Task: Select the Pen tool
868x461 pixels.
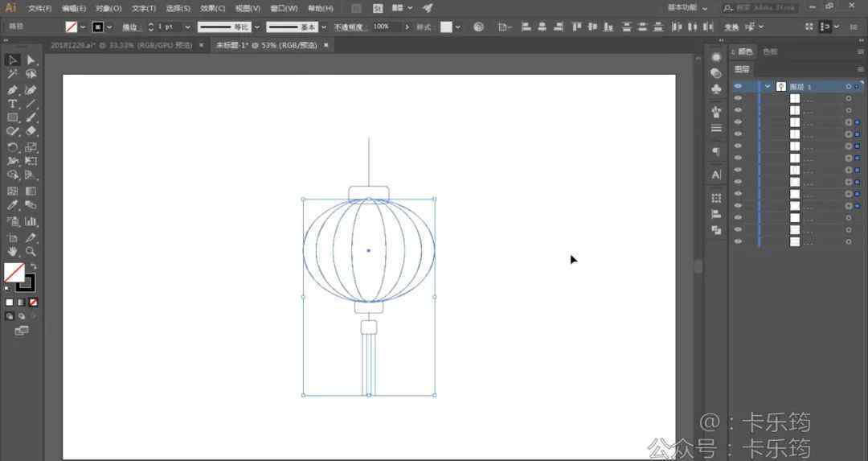Action: [12, 90]
